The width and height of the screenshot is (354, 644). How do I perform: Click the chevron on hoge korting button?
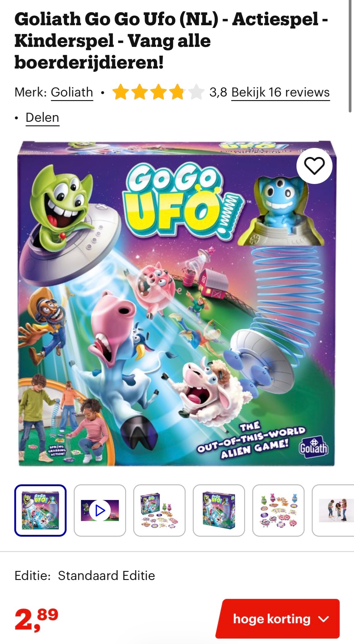(x=323, y=619)
